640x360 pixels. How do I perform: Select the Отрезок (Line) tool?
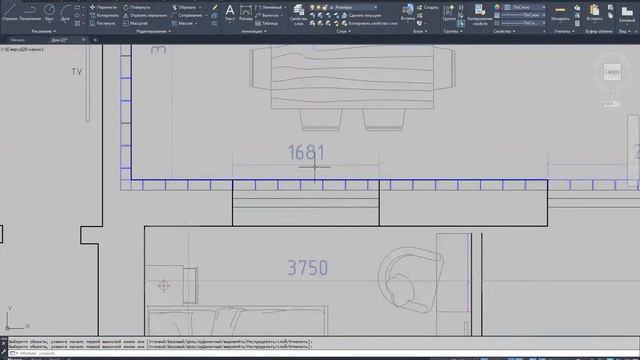(x=9, y=12)
